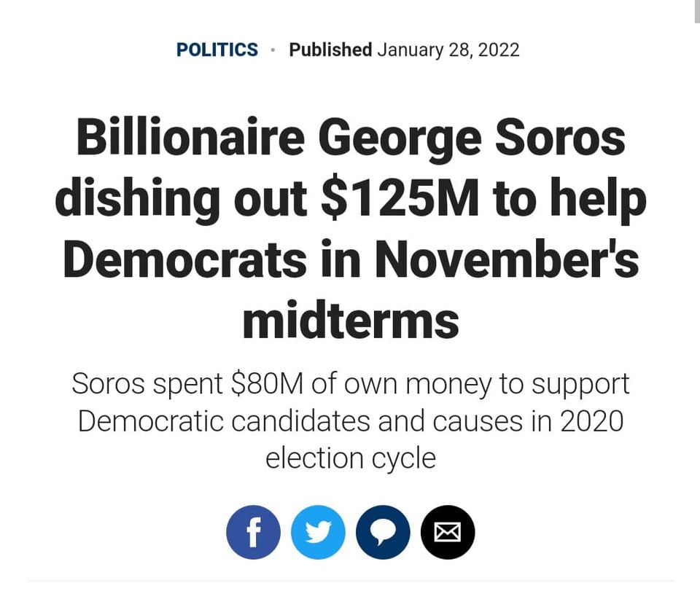Click the dot separator after POLITICS

[273, 50]
